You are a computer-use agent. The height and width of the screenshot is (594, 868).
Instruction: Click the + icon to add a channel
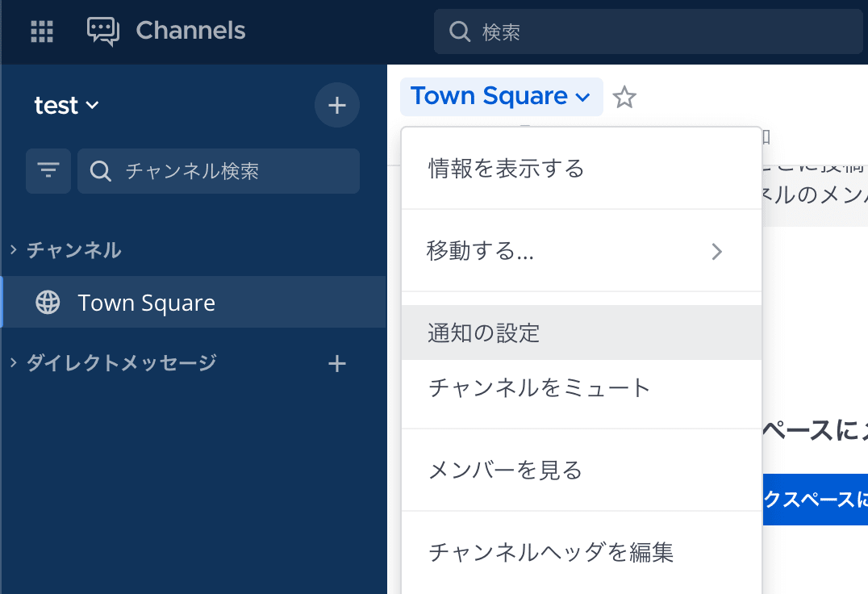click(336, 105)
